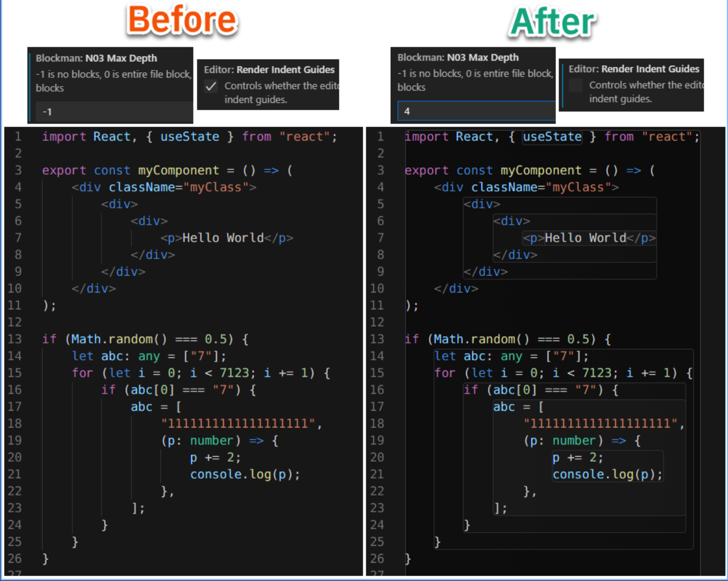Click the orange Before heading
The width and height of the screenshot is (728, 581).
(x=182, y=21)
